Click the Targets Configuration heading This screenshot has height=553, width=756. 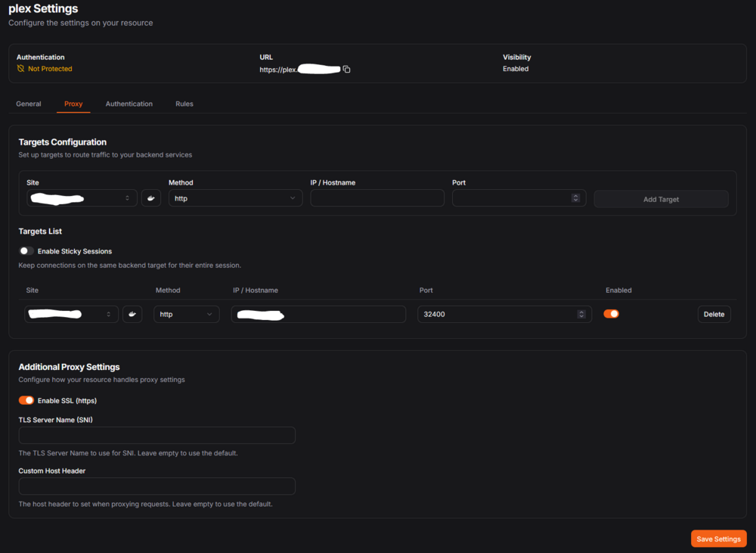pos(62,142)
